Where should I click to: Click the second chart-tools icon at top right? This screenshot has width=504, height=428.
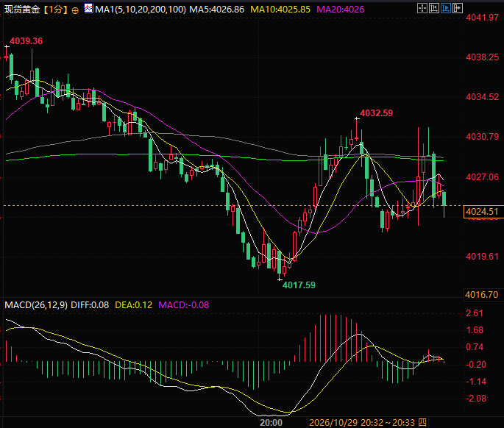click(434, 8)
